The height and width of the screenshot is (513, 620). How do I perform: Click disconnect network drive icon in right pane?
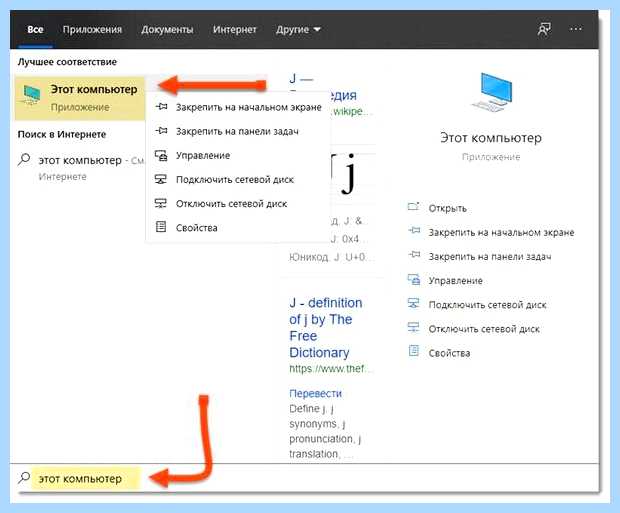pos(414,327)
